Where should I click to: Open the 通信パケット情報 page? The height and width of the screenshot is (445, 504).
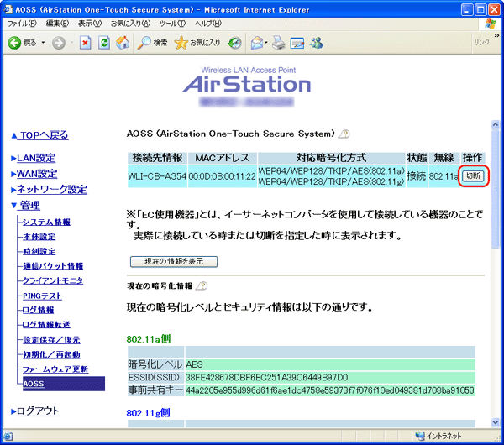53,266
